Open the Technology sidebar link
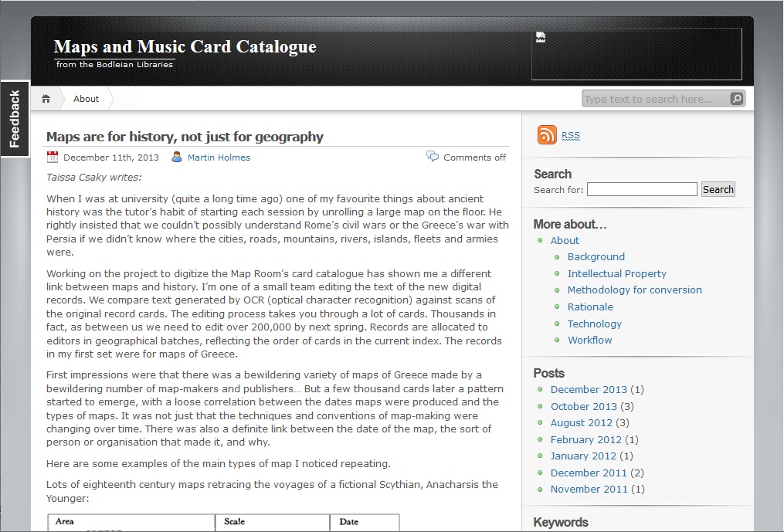This screenshot has width=784, height=532. click(x=595, y=324)
